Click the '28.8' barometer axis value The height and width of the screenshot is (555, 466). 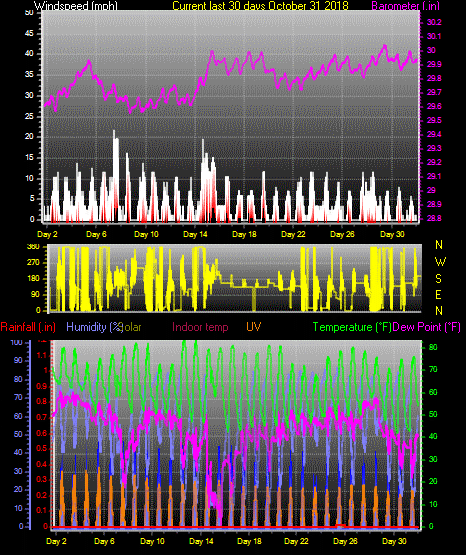(434, 218)
